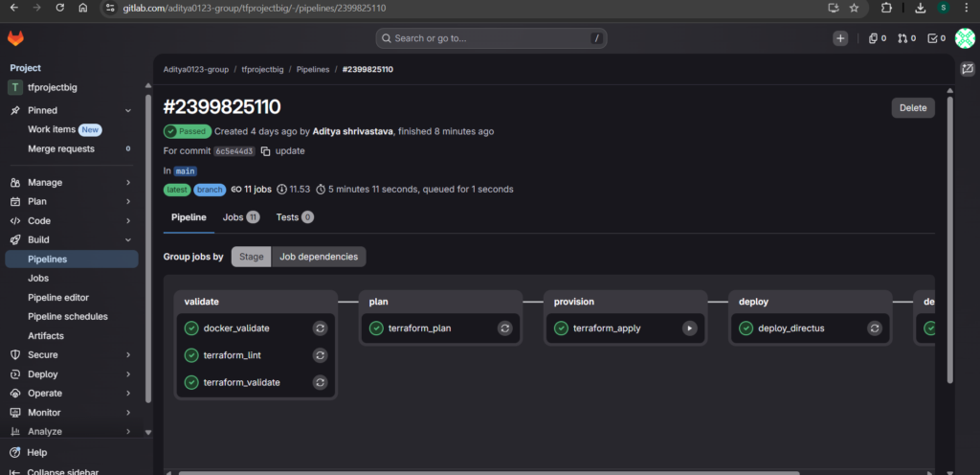The image size is (980, 475).
Task: Group jobs by Job dependencies
Action: click(318, 257)
